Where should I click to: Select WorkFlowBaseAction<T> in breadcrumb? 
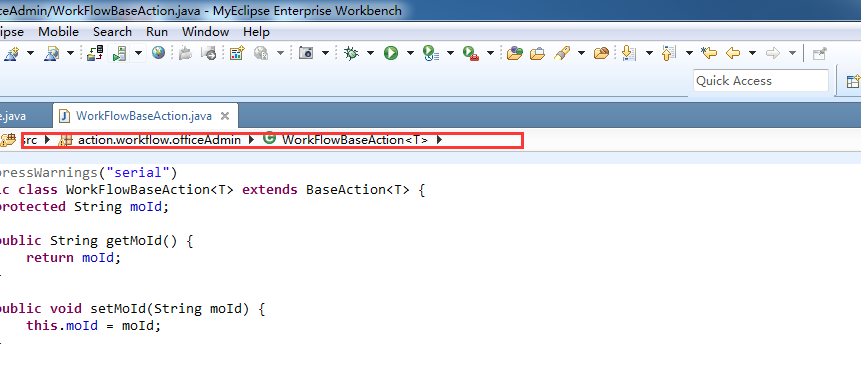(x=355, y=140)
